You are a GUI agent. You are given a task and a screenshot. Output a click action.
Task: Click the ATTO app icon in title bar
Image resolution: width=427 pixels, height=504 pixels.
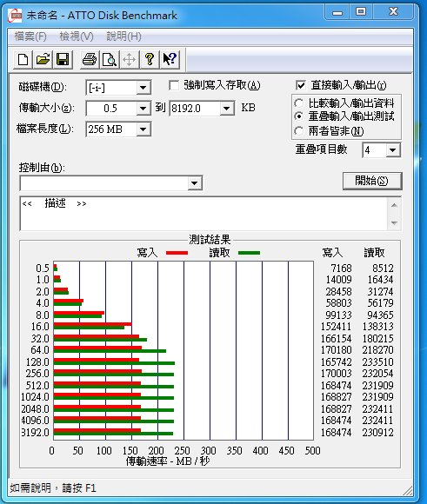[15, 16]
